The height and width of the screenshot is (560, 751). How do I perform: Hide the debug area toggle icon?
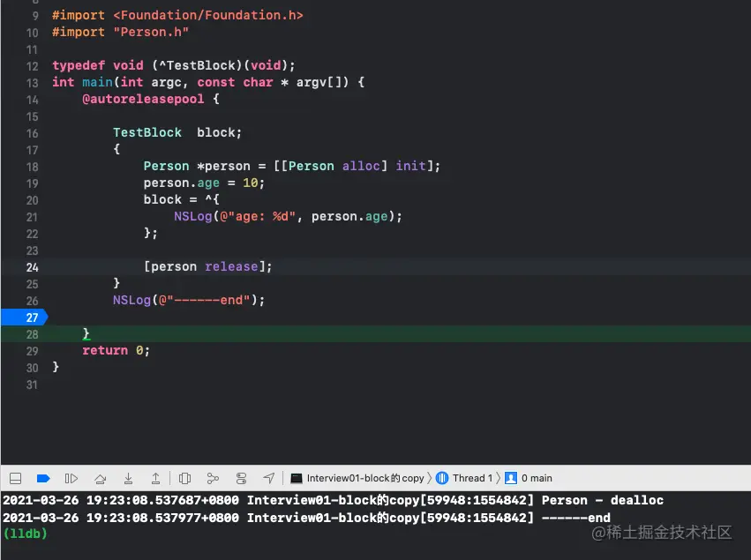point(15,478)
